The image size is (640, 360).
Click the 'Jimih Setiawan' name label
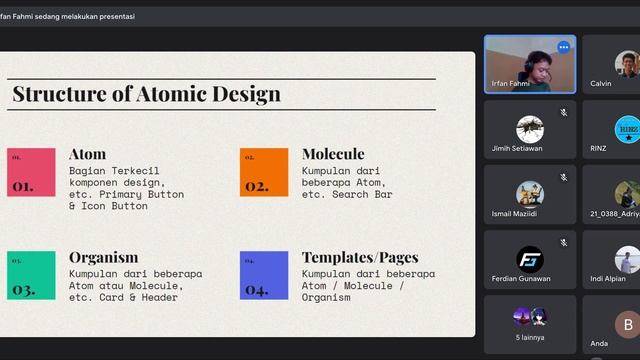[517, 149]
